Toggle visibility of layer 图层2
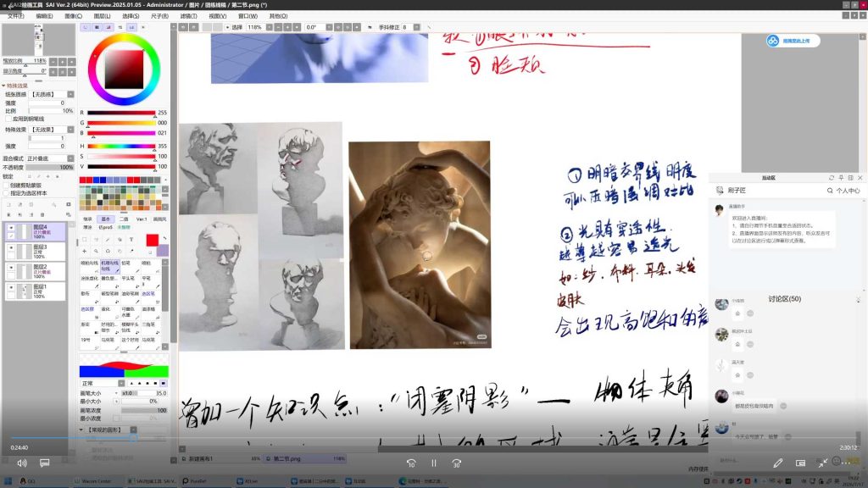The image size is (868, 488). [10, 267]
